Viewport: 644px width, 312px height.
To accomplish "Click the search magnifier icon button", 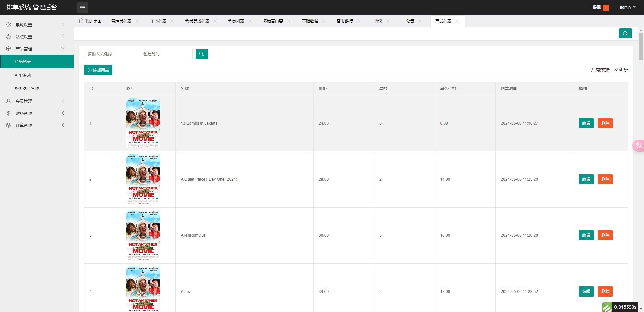I will [x=201, y=54].
